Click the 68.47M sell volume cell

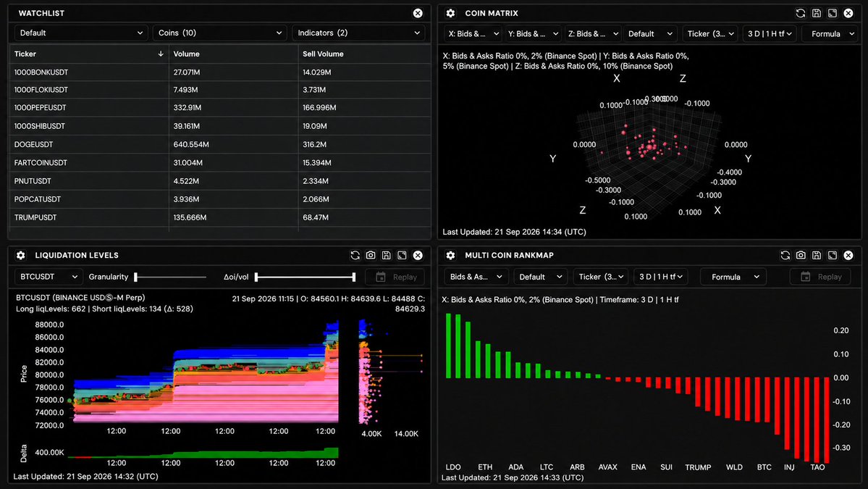[316, 217]
